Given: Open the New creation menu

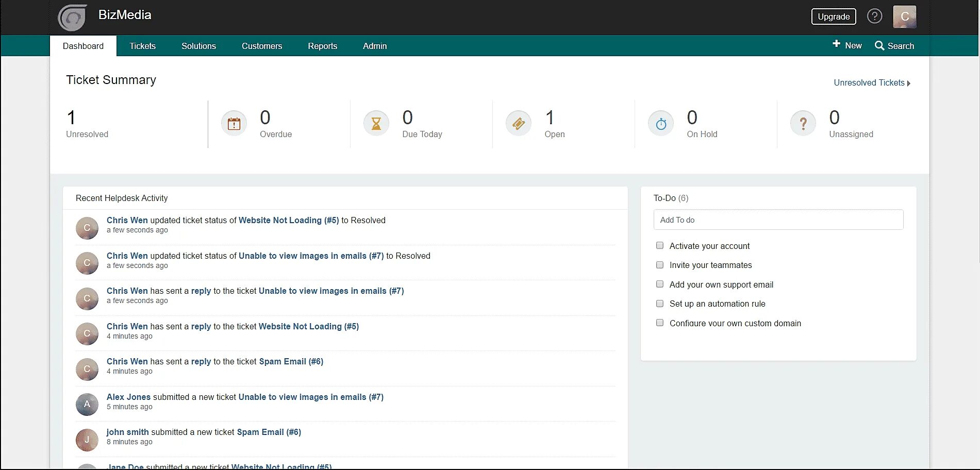Looking at the screenshot, I should coord(846,45).
